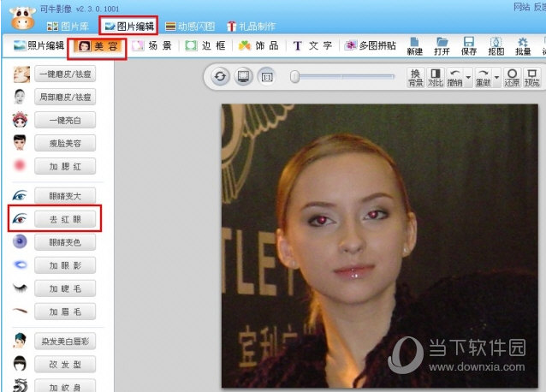Click the zoom slider handle
This screenshot has width=546, height=392.
(294, 77)
